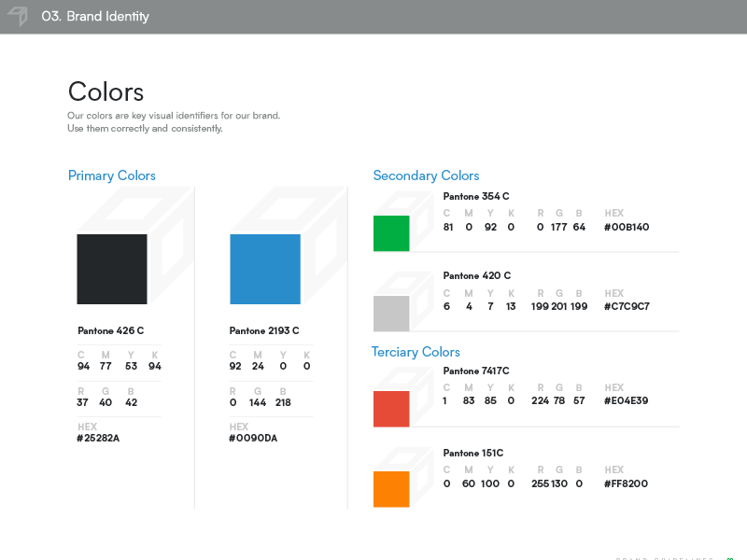Click the #FF8200 hex value
The height and width of the screenshot is (560, 747).
tap(627, 483)
